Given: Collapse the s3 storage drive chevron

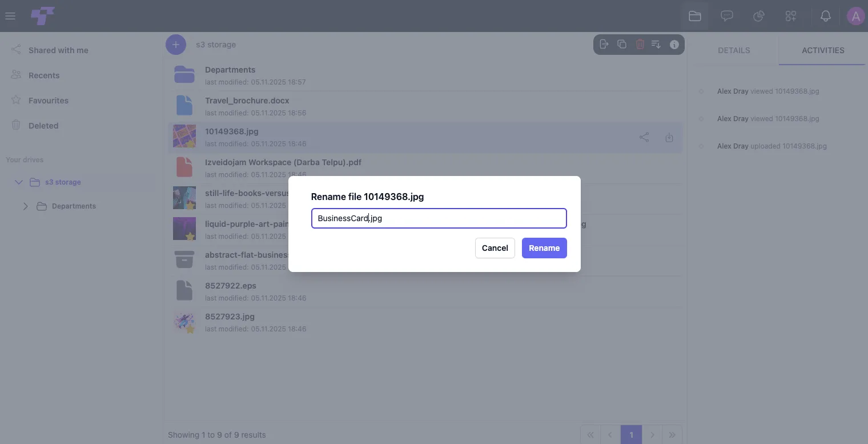Looking at the screenshot, I should (x=19, y=182).
